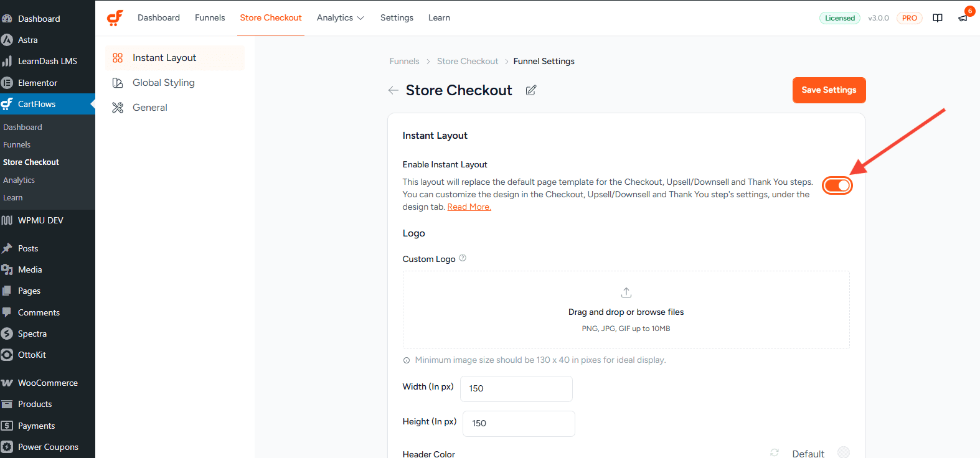Open the Read More link
980x458 pixels.
click(469, 207)
